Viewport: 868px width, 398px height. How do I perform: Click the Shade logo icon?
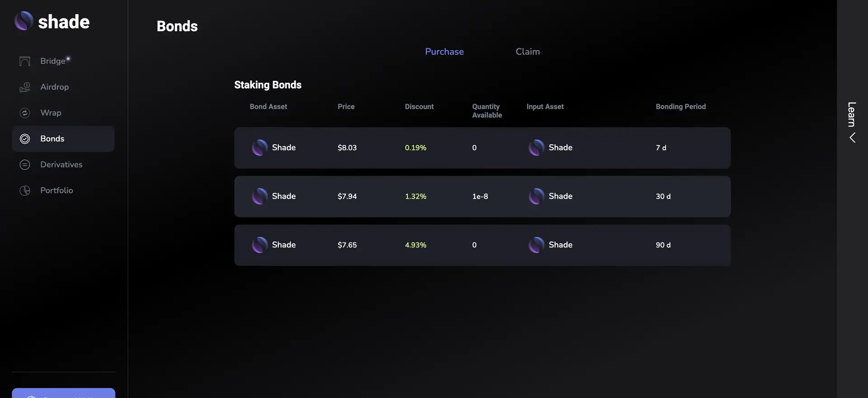(x=24, y=21)
